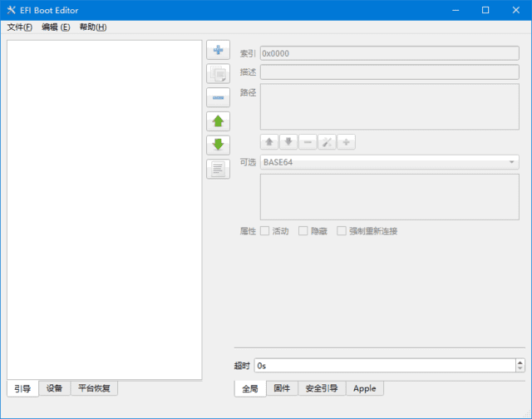Viewport: 532px width, 419px height.
Task: Click the small grey plus path icon
Action: pyautogui.click(x=346, y=142)
